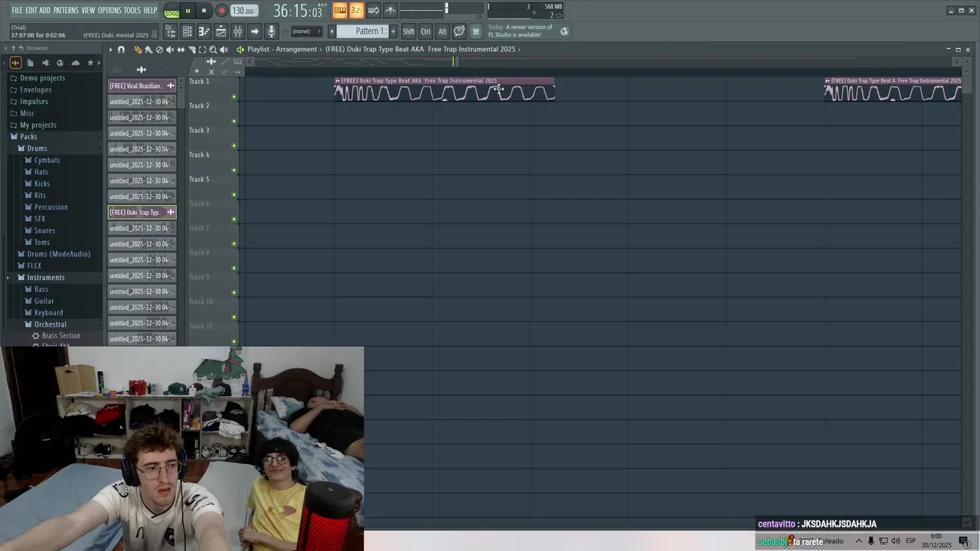Pause playback with the transport pause button

click(188, 11)
